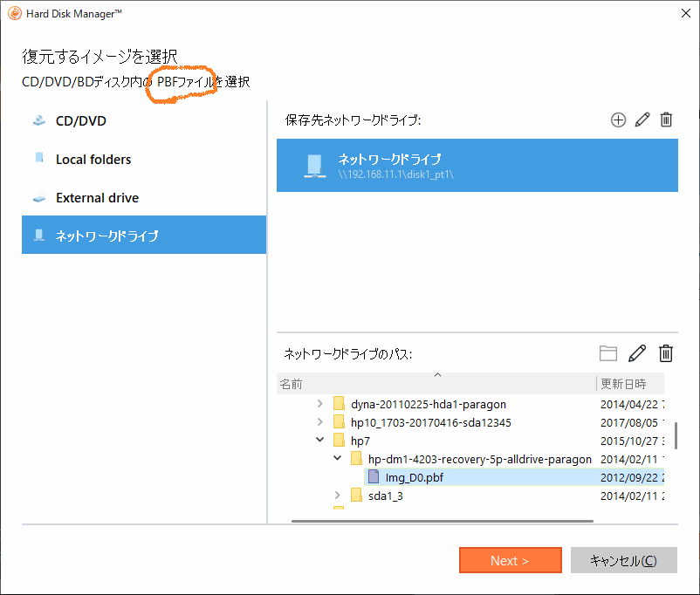Viewport: 700px width, 595px height.
Task: Collapse the hp-dm1-4203-recovery-5p-alldrive-paragon folder
Action: coord(337,458)
